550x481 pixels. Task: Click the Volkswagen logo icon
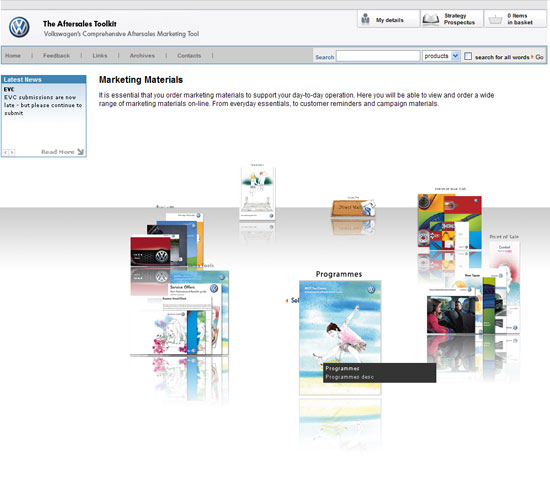19,27
